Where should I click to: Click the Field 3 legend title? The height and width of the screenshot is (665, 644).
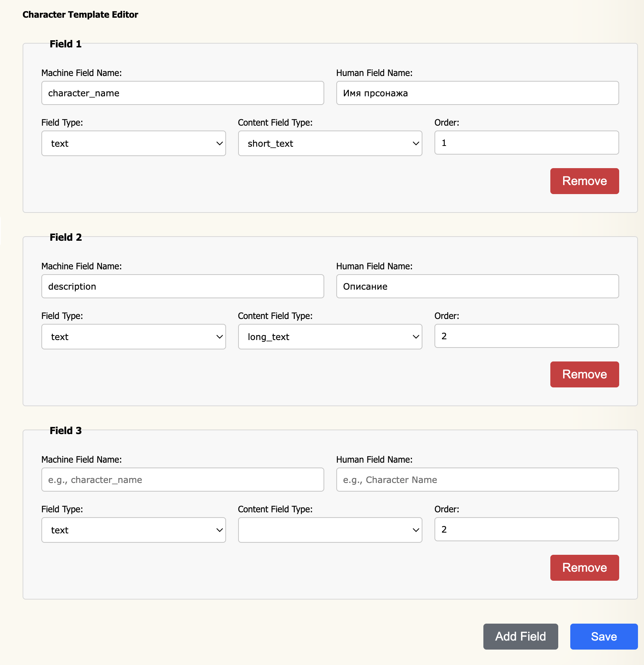click(x=65, y=431)
